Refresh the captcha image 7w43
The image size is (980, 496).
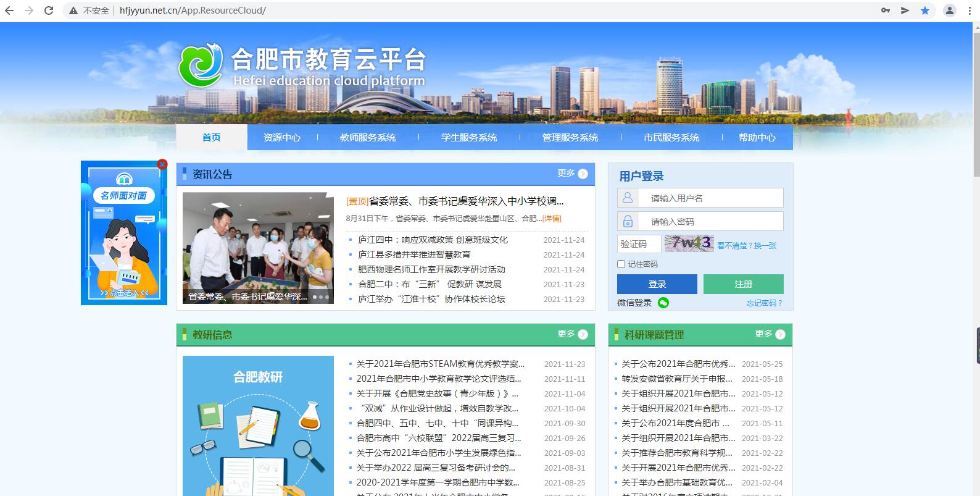coord(689,243)
